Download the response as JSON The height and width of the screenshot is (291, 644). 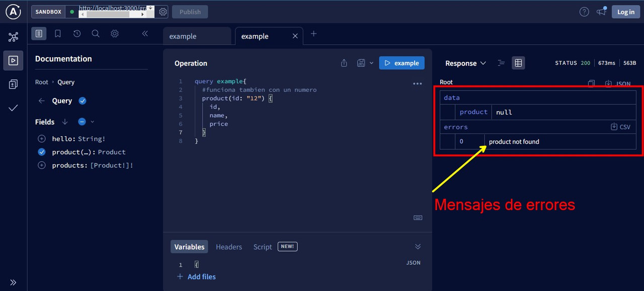tap(617, 83)
